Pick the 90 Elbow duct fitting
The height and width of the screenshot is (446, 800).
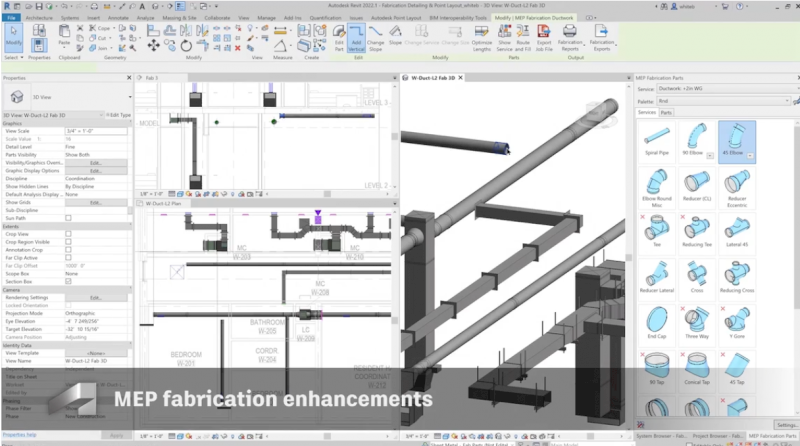click(693, 138)
